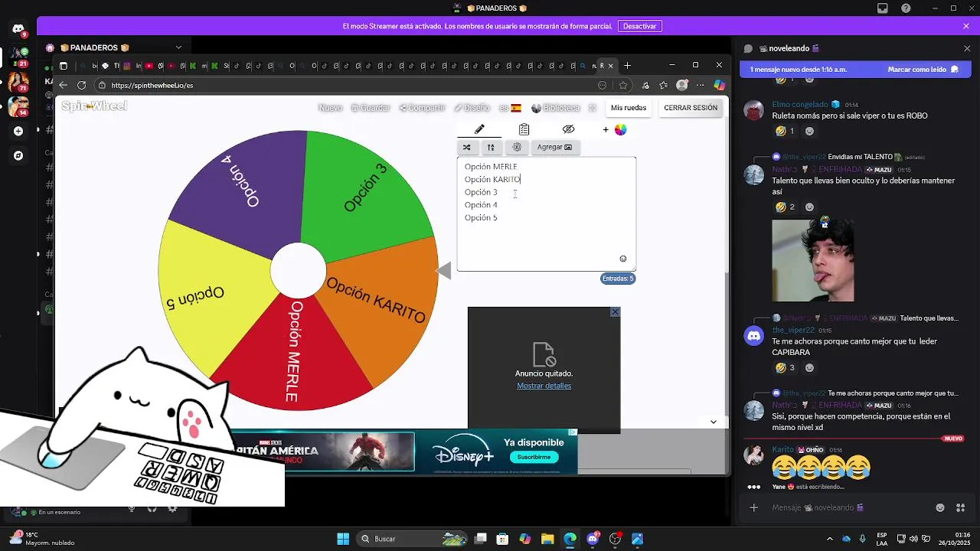Bookmark this page with star icon

coord(623,85)
